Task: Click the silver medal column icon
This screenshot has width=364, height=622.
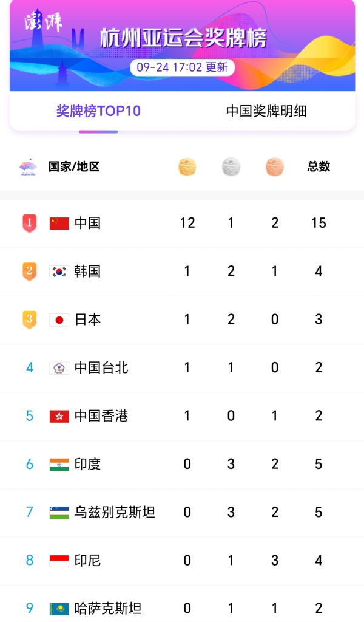Action: tap(231, 167)
